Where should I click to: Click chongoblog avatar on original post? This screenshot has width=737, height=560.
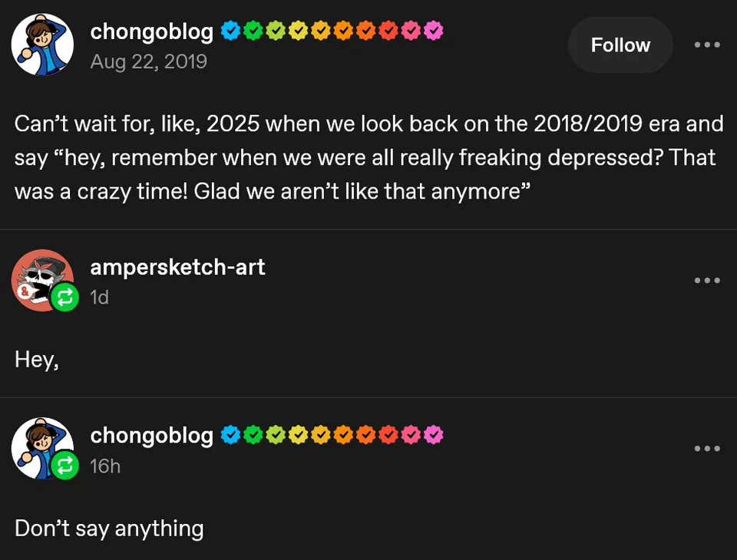tap(42, 44)
